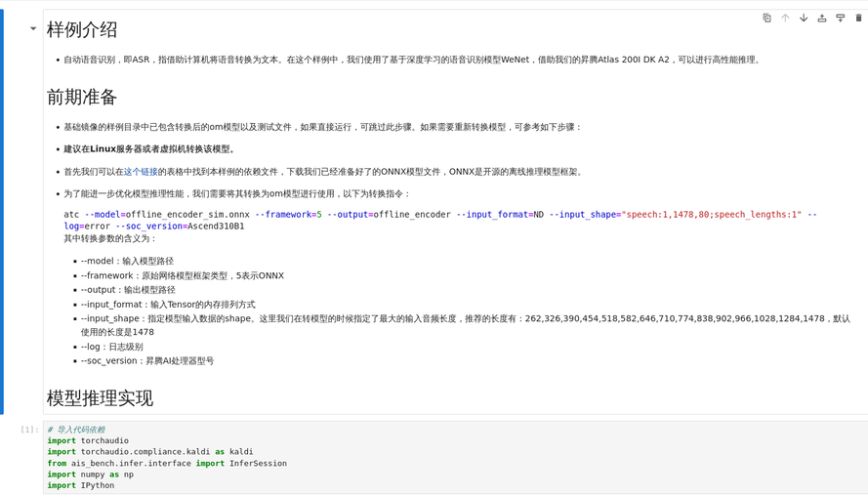868x496 pixels.
Task: Delete the cell with the trash icon
Action: (x=858, y=18)
